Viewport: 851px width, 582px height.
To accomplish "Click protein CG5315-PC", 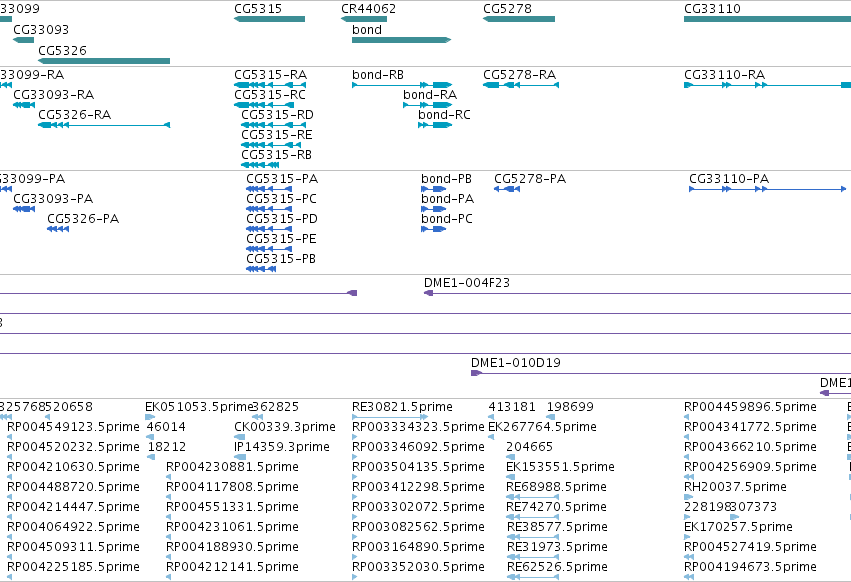I will (x=281, y=199).
